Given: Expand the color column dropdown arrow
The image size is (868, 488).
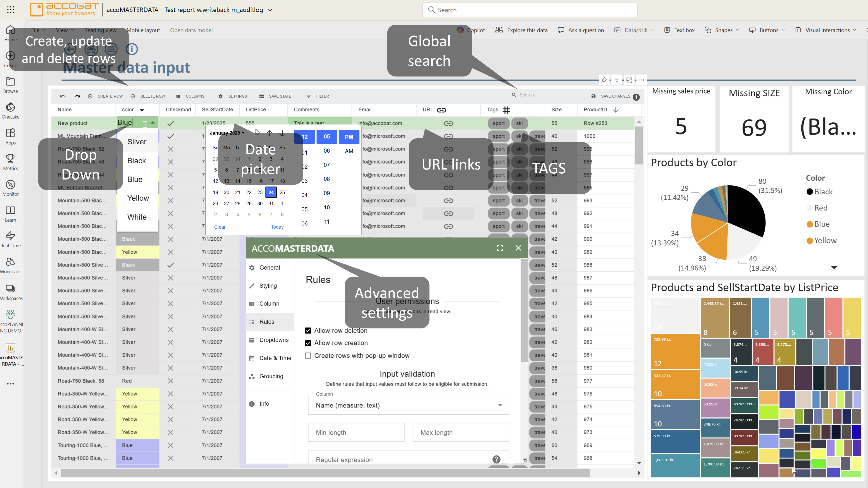Looking at the screenshot, I should coord(142,110).
